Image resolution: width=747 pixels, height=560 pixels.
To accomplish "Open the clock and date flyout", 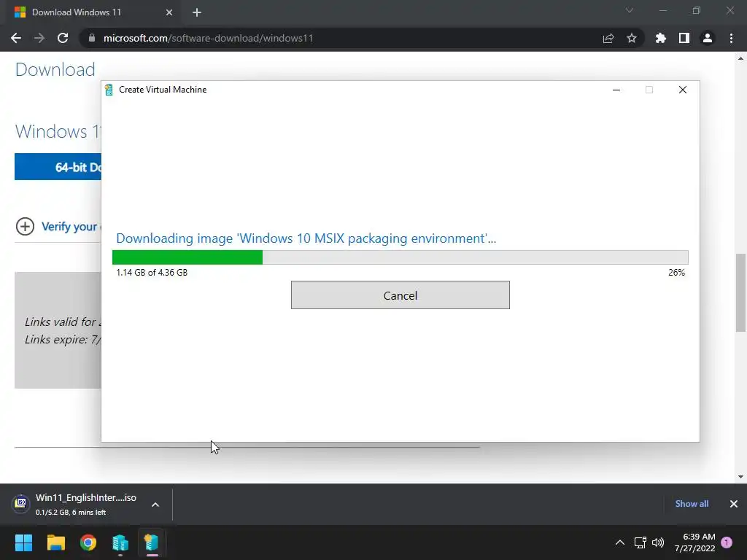I will coord(694,542).
